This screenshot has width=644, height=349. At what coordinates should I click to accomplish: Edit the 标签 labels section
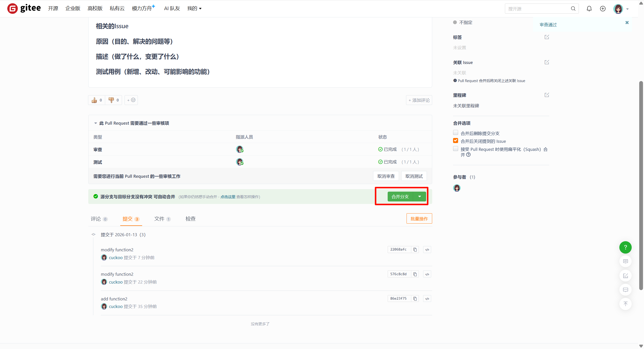(546, 37)
